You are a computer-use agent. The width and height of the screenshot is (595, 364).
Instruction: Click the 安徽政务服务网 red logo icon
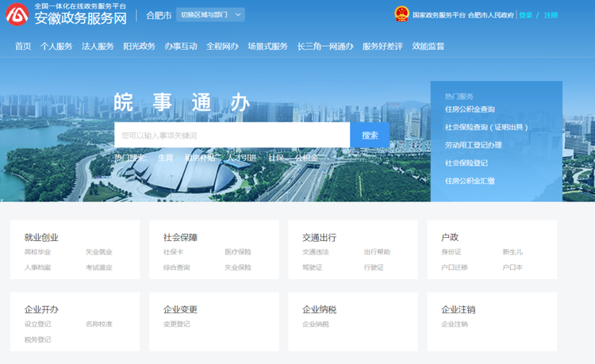[16, 14]
